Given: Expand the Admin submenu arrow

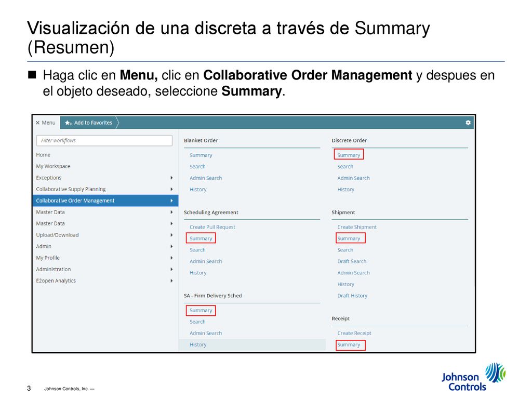Looking at the screenshot, I should pyautogui.click(x=171, y=246).
